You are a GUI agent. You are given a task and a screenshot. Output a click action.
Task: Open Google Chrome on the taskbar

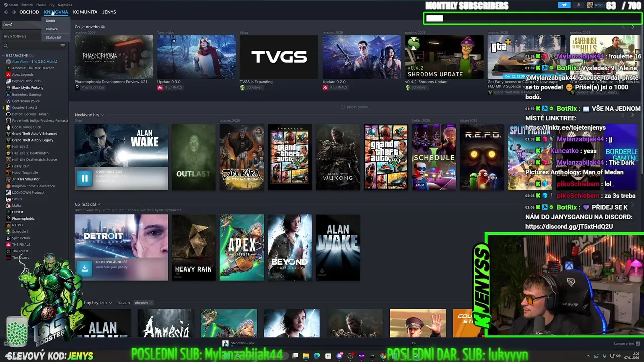point(383,356)
